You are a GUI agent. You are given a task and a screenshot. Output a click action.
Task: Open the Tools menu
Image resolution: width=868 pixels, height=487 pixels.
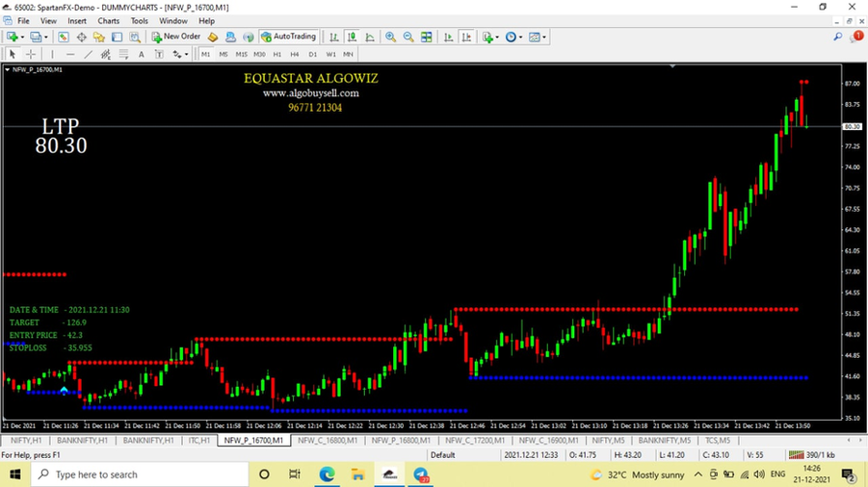click(x=140, y=21)
